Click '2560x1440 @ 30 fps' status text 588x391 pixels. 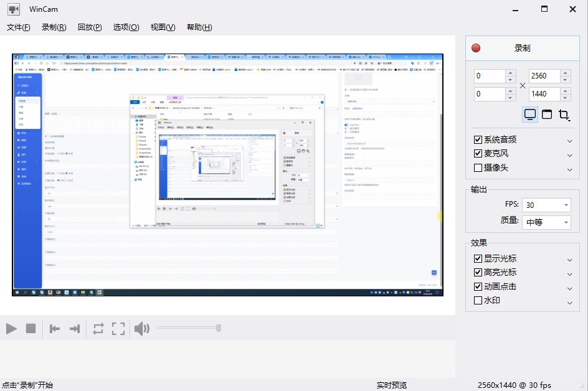click(x=514, y=385)
